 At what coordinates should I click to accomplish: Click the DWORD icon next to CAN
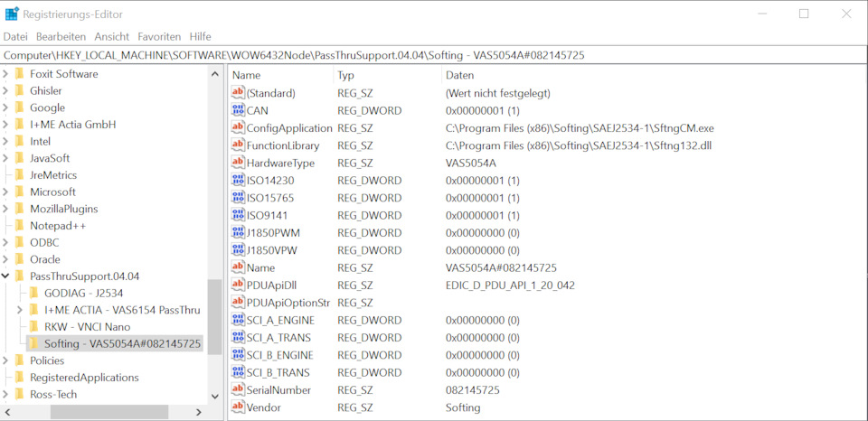click(238, 110)
